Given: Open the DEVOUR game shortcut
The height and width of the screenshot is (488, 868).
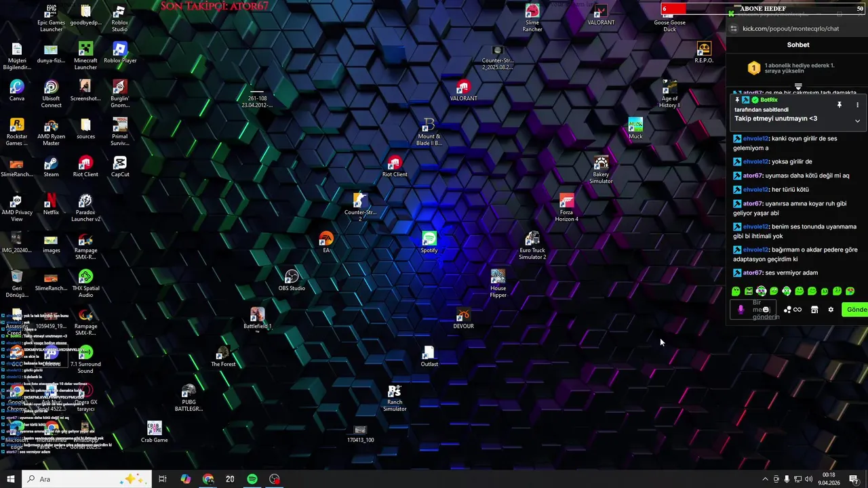Looking at the screenshot, I should tap(463, 318).
